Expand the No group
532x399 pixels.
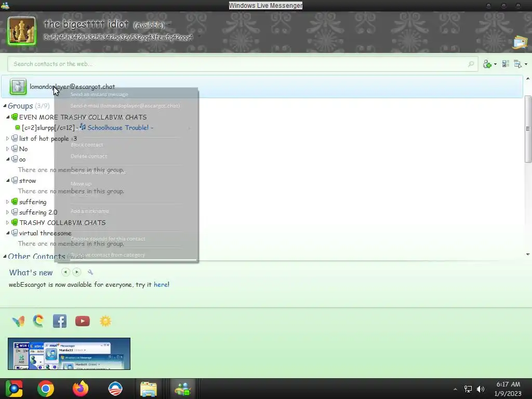[7, 149]
